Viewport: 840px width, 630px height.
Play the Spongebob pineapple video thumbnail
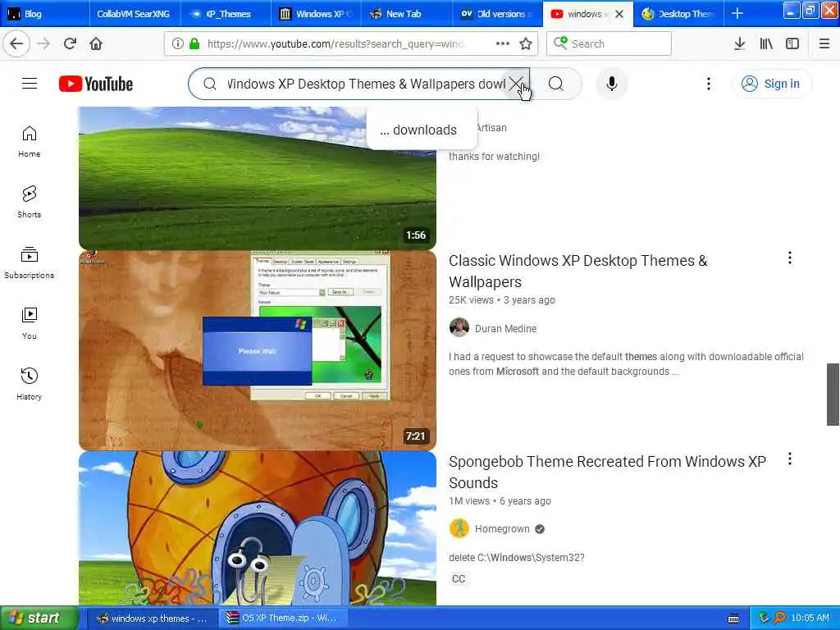257,528
